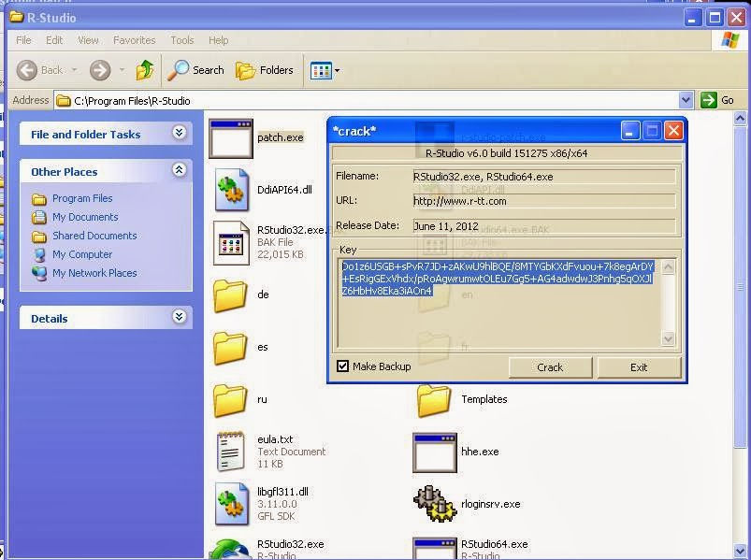Click the Go button
Screen dimensions: 751x560
717,100
